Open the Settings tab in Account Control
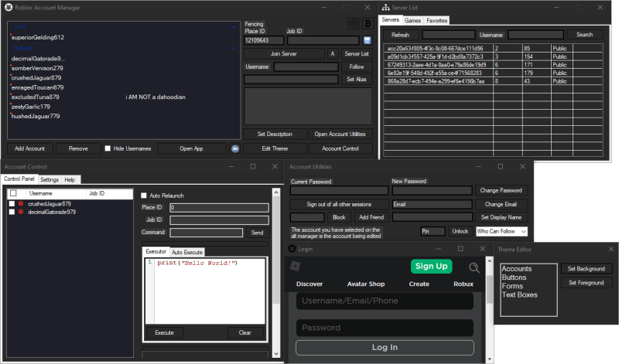This screenshot has height=364, width=619. (x=50, y=179)
